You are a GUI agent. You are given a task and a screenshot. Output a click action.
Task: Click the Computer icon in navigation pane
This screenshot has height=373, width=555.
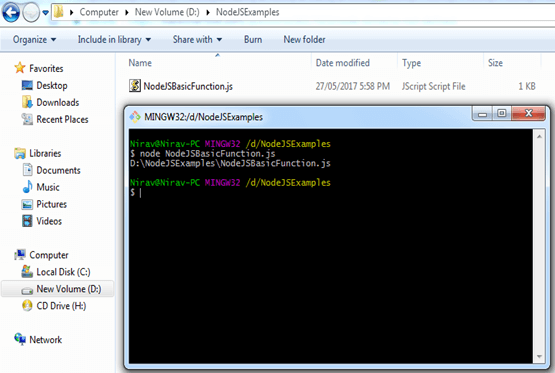tap(20, 254)
